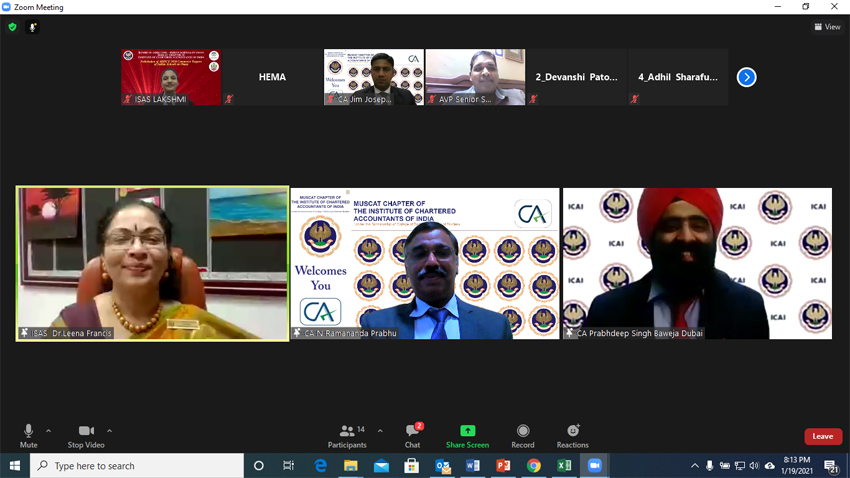Stop Video camera toggle
Screen dimensions: 850x478
point(86,435)
